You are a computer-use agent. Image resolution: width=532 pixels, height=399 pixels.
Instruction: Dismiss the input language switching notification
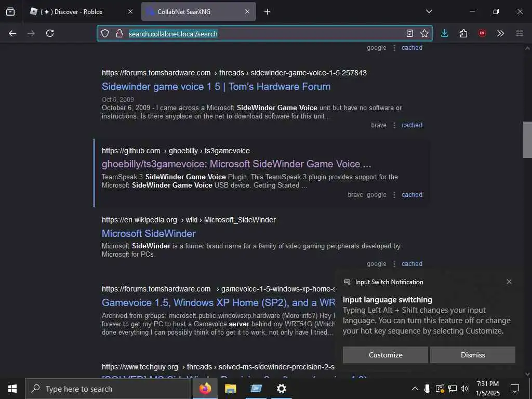(x=473, y=355)
